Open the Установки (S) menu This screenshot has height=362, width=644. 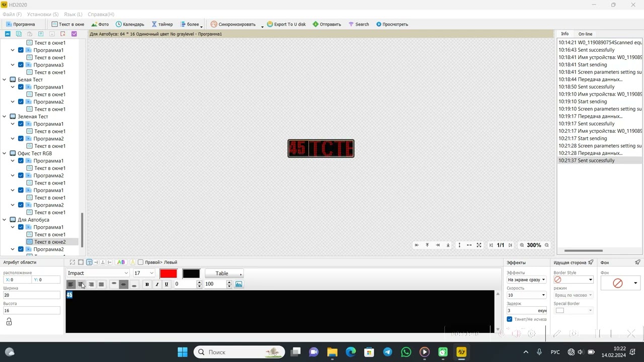tap(43, 14)
